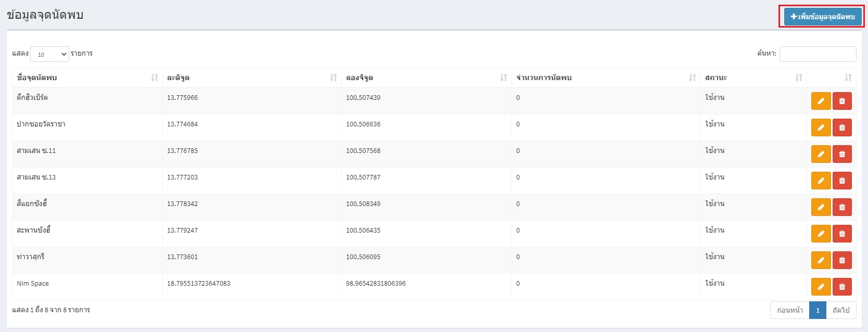Edit the สามเสน ซ.11 row
The width and height of the screenshot is (868, 332).
821,154
